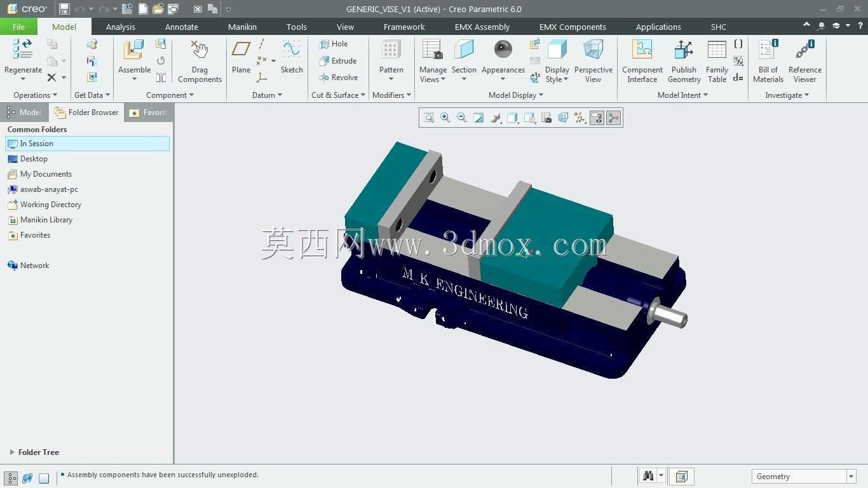
Task: Click the Appearances sphere icon
Action: click(503, 50)
